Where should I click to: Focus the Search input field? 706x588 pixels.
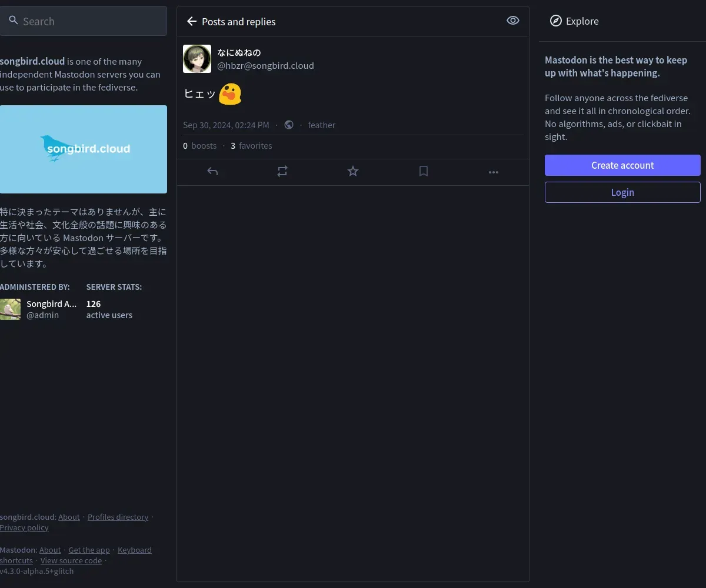[84, 21]
